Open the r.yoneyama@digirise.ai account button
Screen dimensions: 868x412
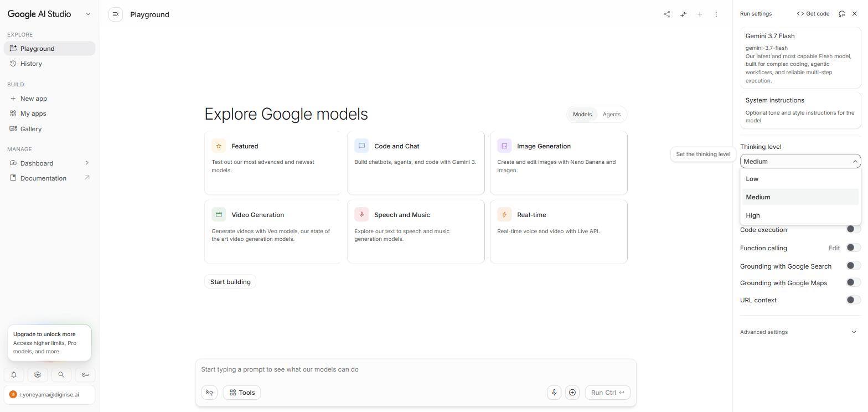(49, 394)
